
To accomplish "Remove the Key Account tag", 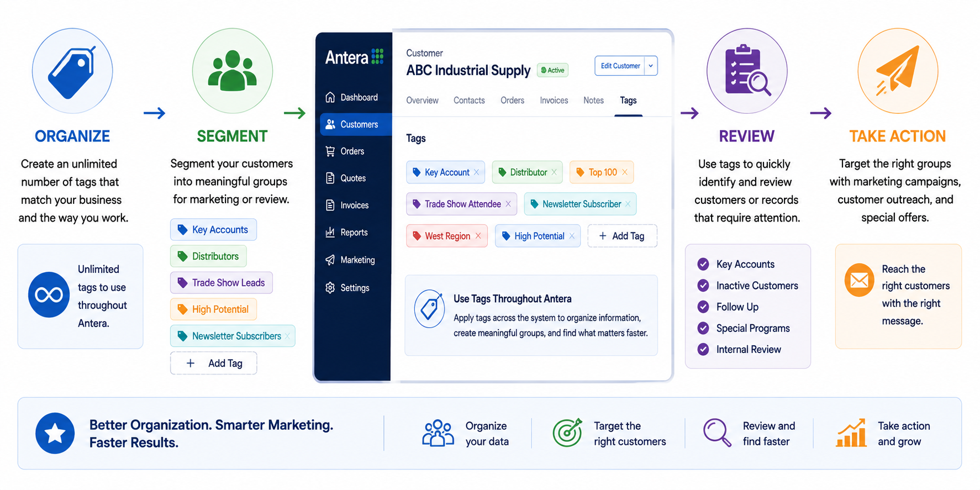I will 477,172.
